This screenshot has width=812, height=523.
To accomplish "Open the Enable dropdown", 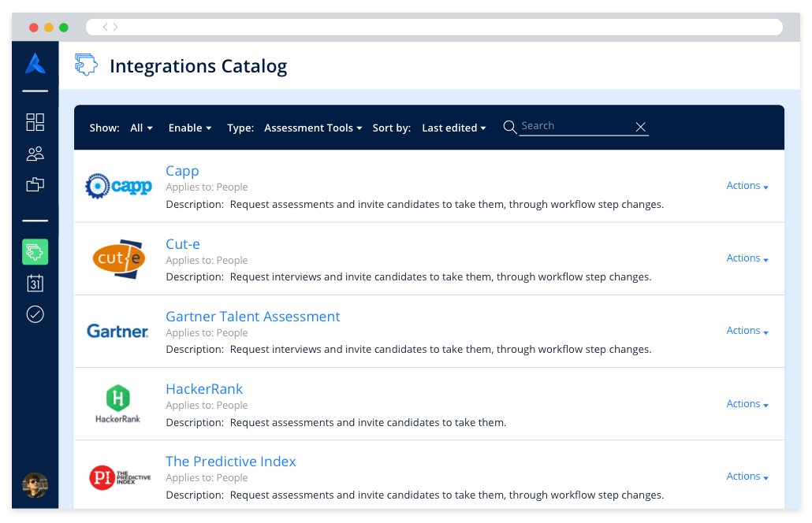I will [x=190, y=128].
